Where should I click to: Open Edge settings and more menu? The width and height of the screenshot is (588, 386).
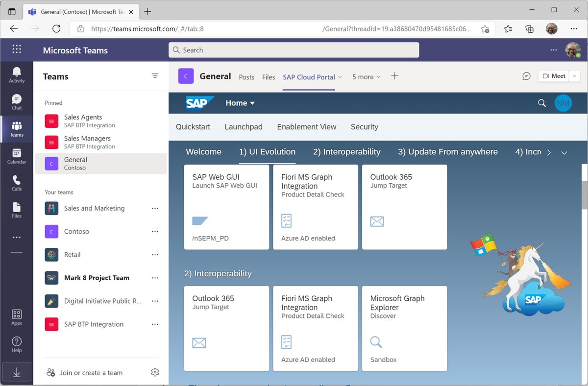574,28
